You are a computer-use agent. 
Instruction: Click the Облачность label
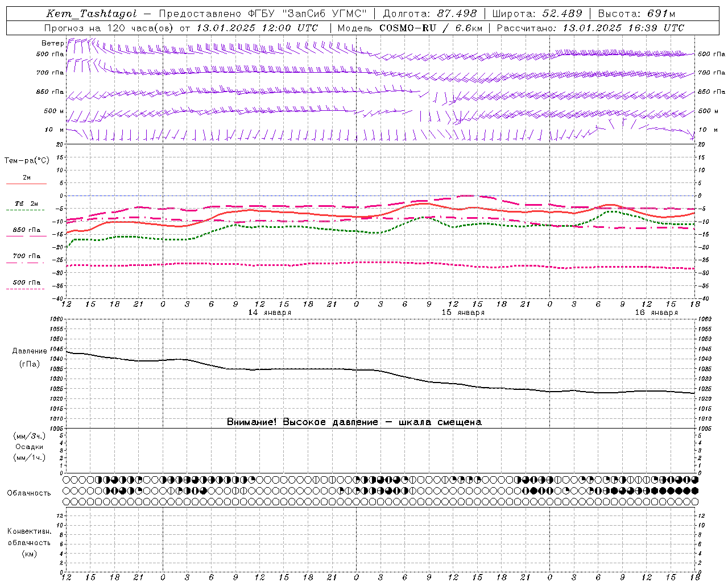pyautogui.click(x=29, y=493)
